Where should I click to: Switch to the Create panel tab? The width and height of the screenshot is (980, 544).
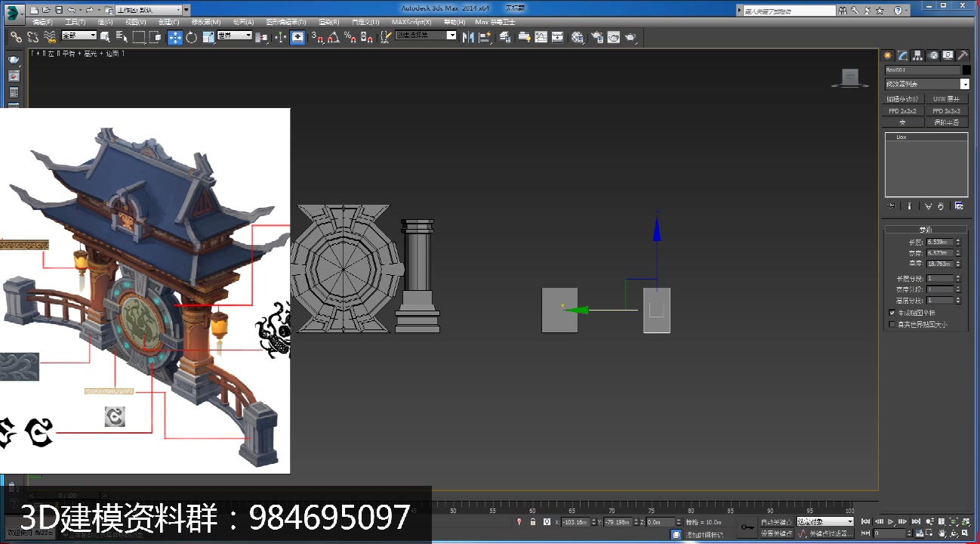(888, 55)
